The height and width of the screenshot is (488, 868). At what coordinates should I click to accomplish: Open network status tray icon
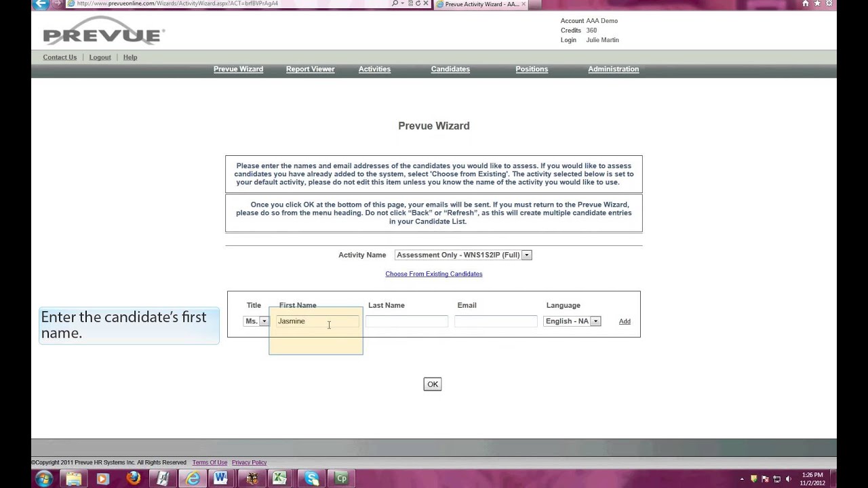click(777, 479)
